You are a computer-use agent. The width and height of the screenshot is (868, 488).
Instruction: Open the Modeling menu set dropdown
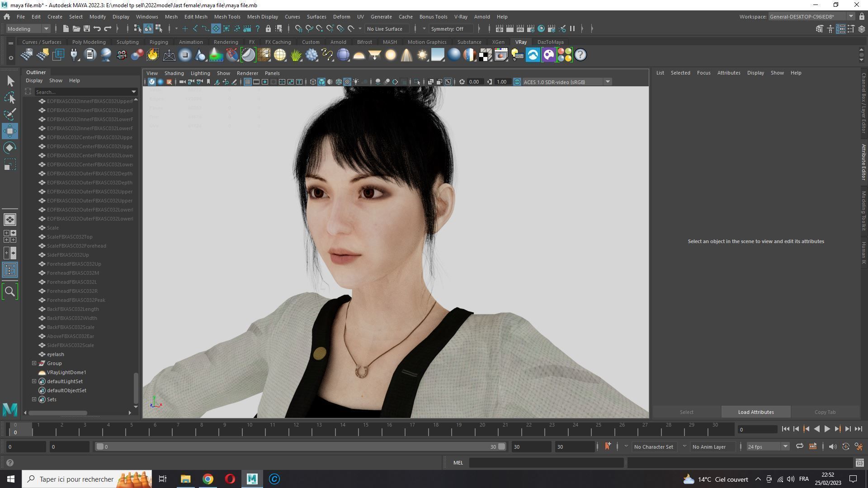coord(46,29)
